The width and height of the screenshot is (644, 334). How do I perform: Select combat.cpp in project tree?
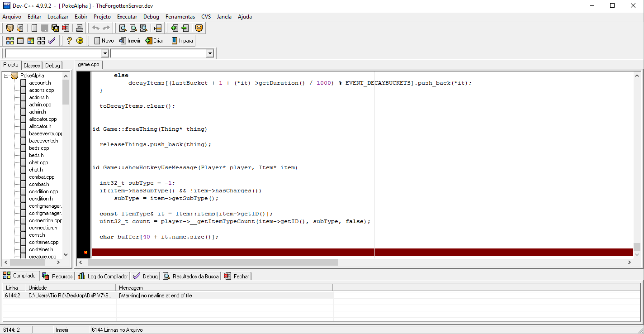42,177
